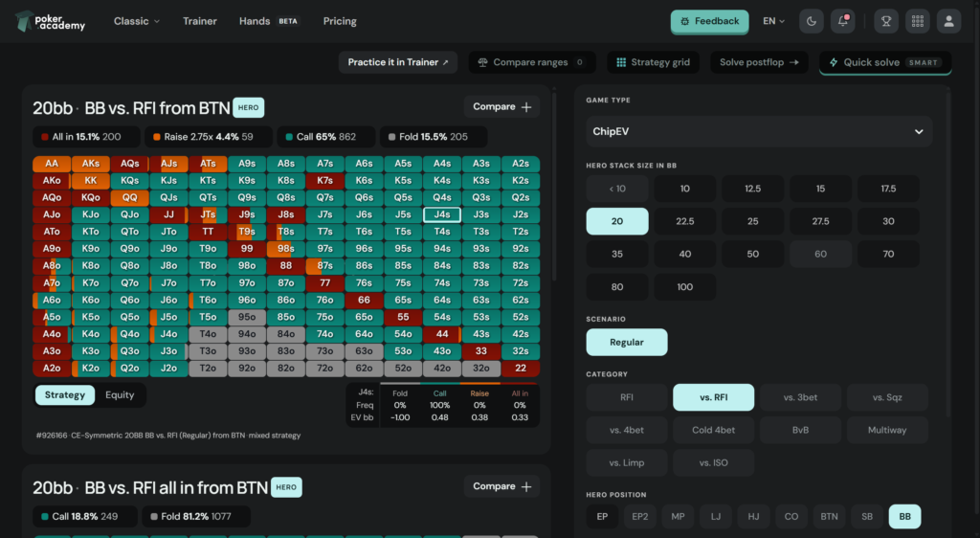This screenshot has width=980, height=538.
Task: Click Compare plus in all in panel
Action: point(501,486)
